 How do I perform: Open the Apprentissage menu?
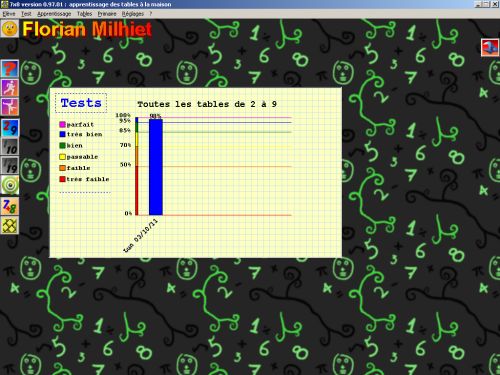(54, 14)
